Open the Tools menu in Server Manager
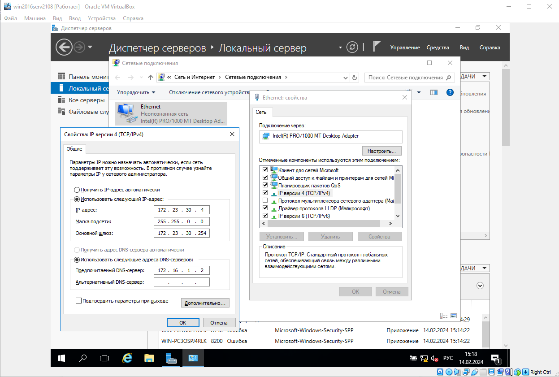 (438, 47)
